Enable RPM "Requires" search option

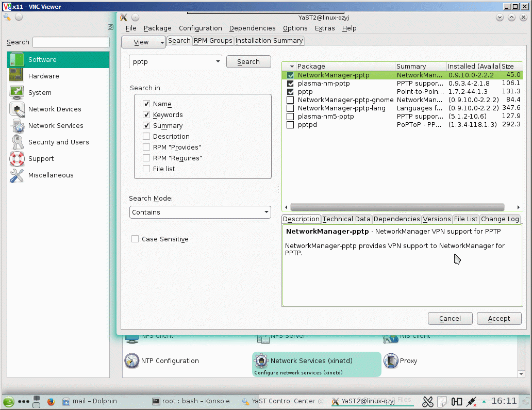[x=146, y=158]
